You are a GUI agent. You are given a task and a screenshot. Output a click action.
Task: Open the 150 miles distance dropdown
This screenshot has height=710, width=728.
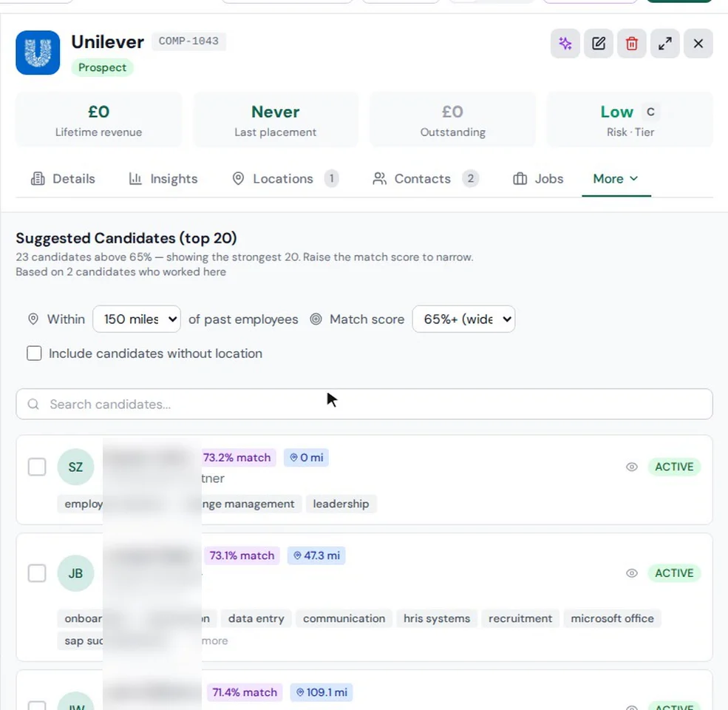point(137,319)
